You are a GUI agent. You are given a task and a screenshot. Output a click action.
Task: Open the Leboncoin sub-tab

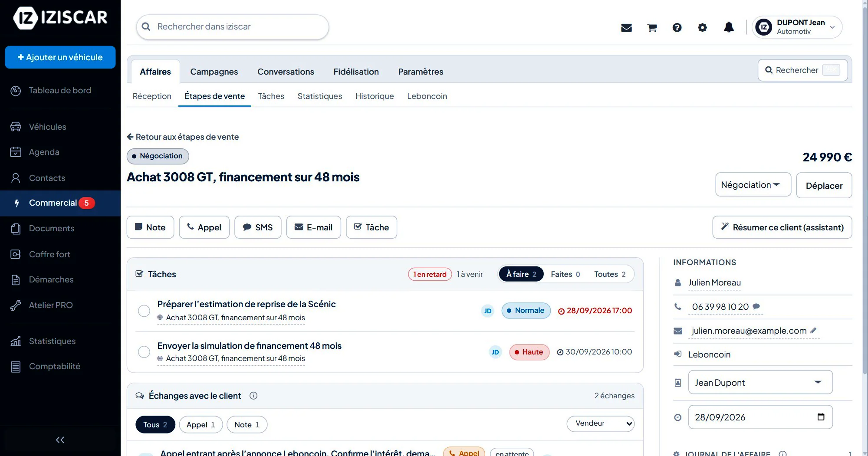click(427, 96)
